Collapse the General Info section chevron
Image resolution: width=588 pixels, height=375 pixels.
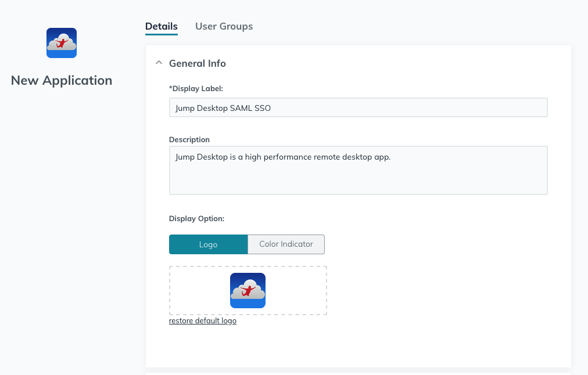point(159,63)
